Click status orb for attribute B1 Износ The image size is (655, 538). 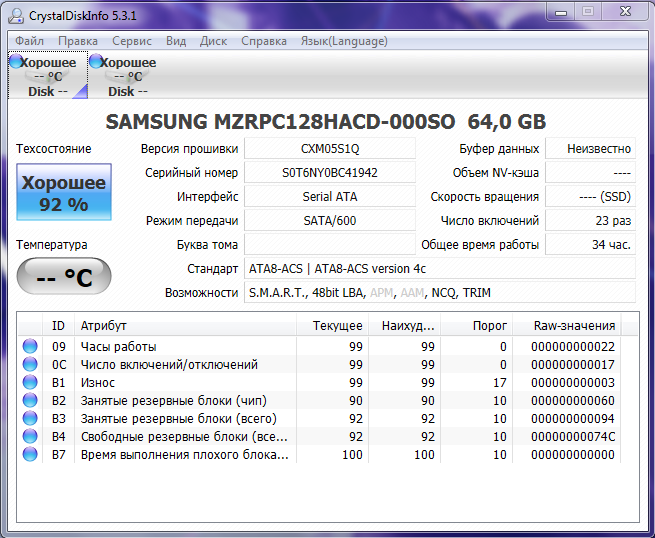point(30,382)
